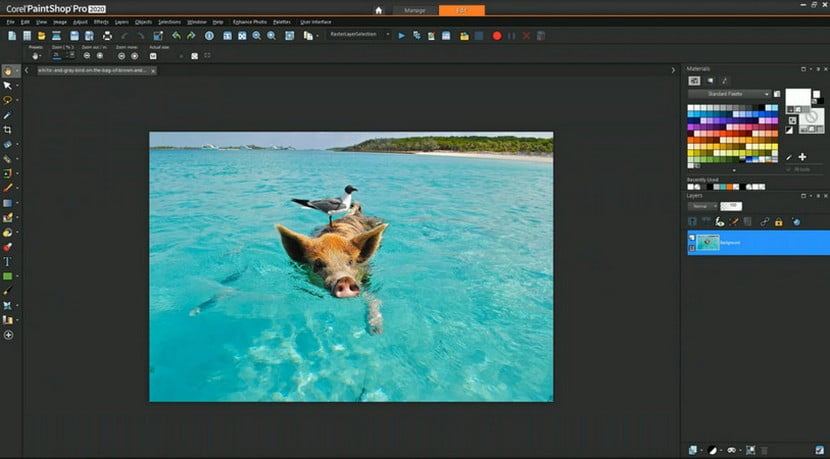Viewport: 830px width, 459px height.
Task: Set materials to black and white
Action: click(789, 130)
